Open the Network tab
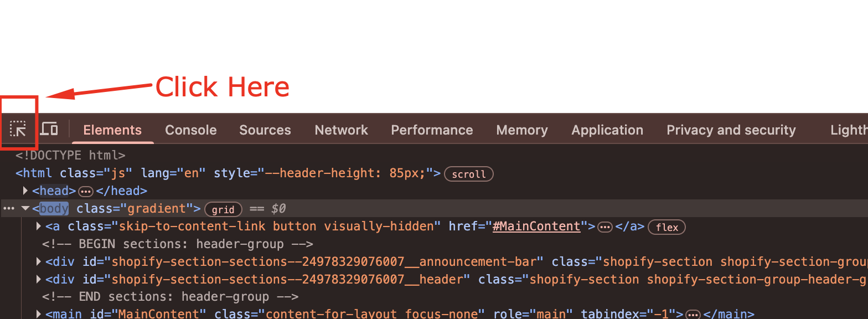 [x=341, y=130]
